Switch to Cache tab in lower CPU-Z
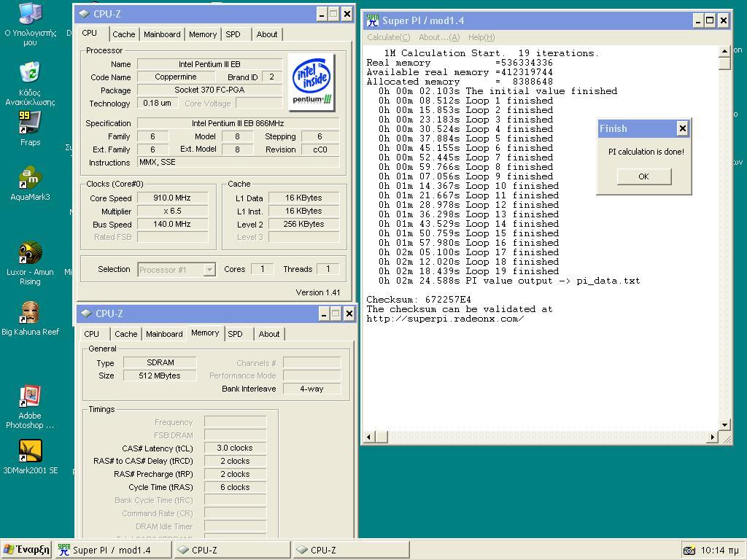Image resolution: width=747 pixels, height=560 pixels. (126, 334)
